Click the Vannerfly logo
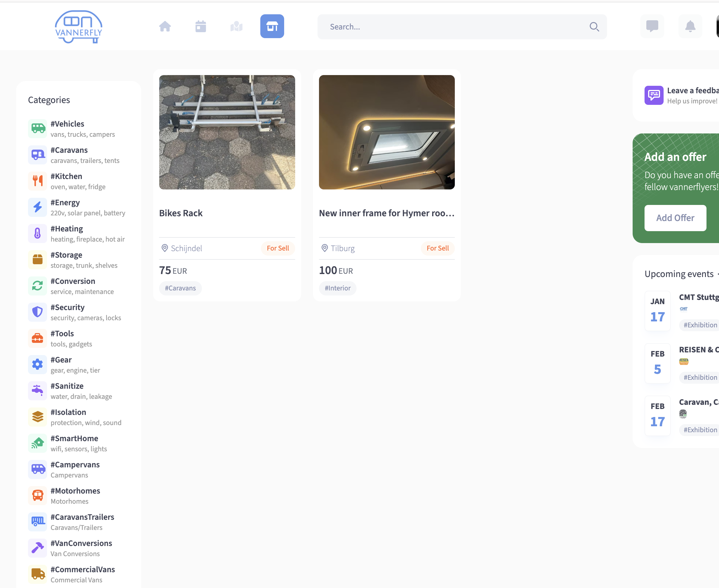The width and height of the screenshot is (719, 588). click(78, 27)
